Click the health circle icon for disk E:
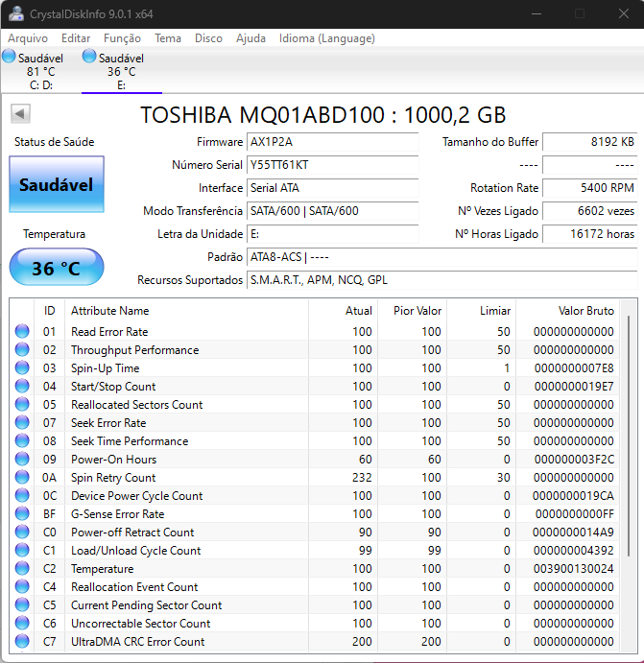644x663 pixels. tap(89, 56)
